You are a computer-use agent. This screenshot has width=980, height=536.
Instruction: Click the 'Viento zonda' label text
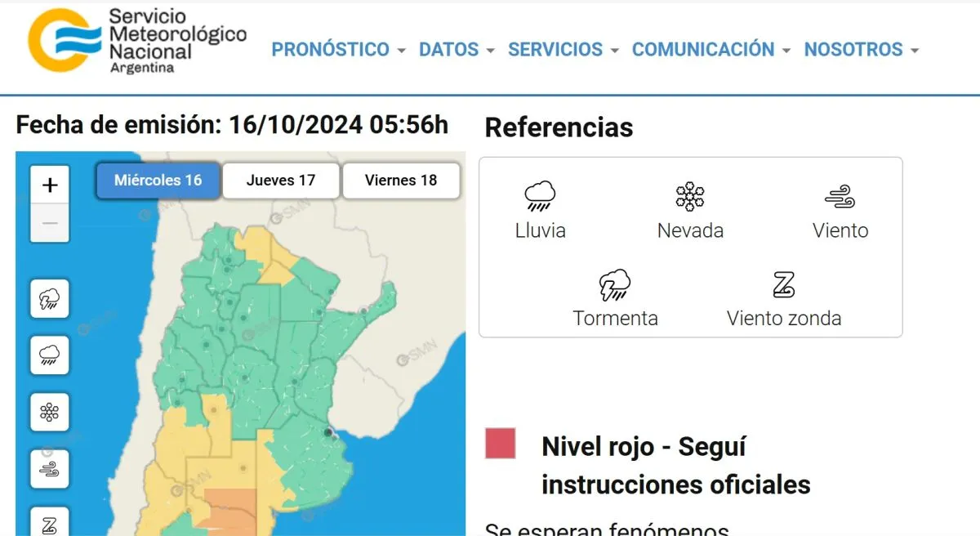[784, 318]
